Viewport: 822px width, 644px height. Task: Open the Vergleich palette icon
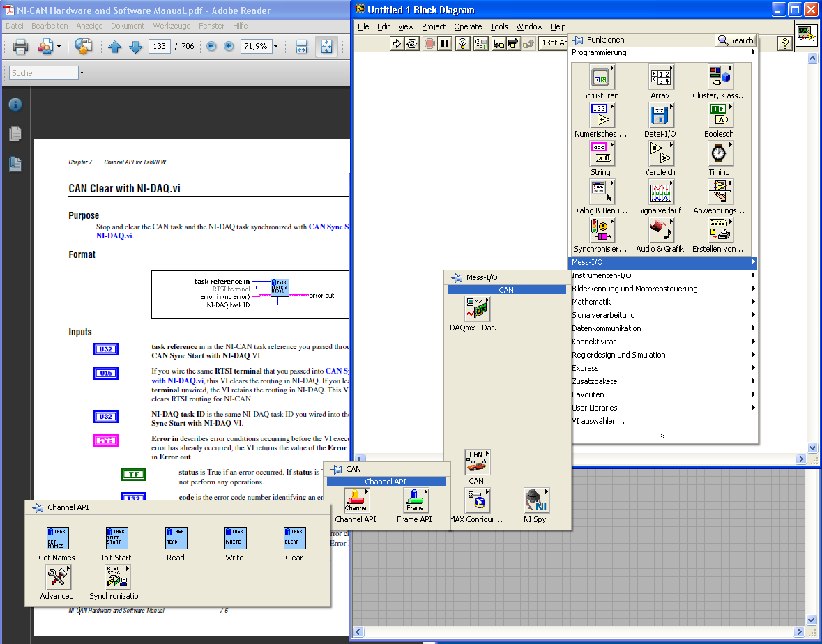660,154
